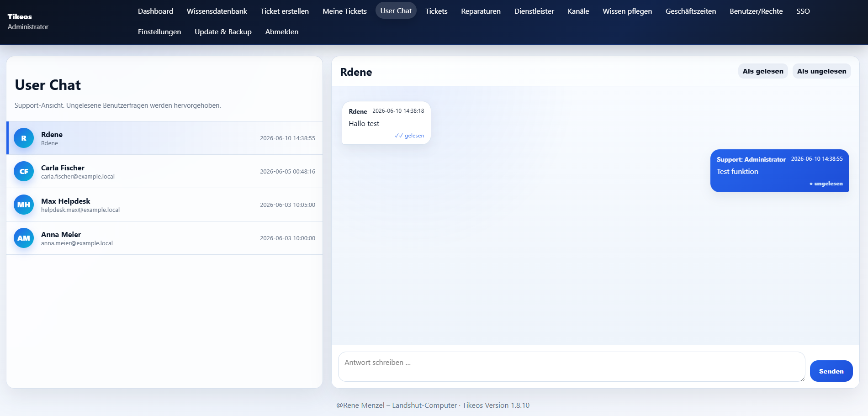
Task: Go to Wissensdatenbank
Action: (217, 11)
